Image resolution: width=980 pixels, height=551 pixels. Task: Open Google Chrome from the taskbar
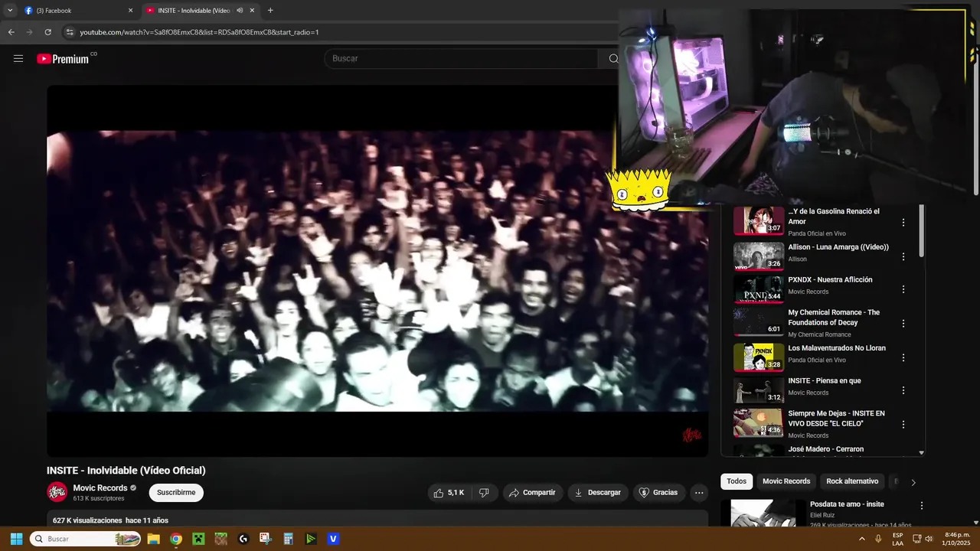point(176,539)
